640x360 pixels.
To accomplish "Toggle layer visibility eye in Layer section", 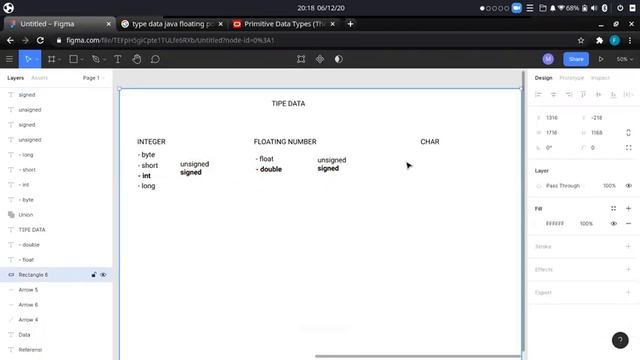I will 629,186.
